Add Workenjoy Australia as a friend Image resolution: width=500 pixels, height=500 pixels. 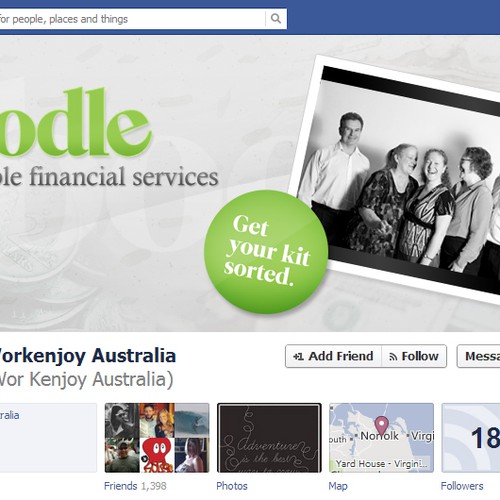click(x=333, y=356)
